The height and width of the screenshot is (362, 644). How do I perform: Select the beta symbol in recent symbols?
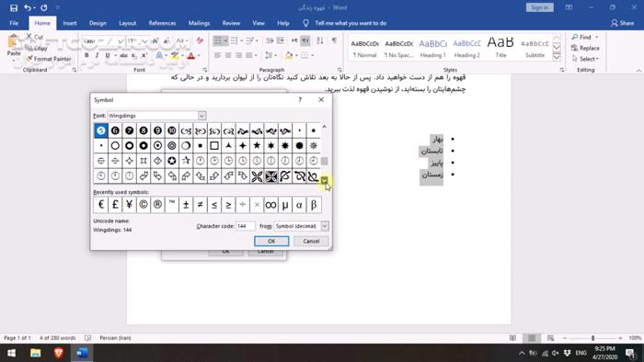pyautogui.click(x=314, y=205)
